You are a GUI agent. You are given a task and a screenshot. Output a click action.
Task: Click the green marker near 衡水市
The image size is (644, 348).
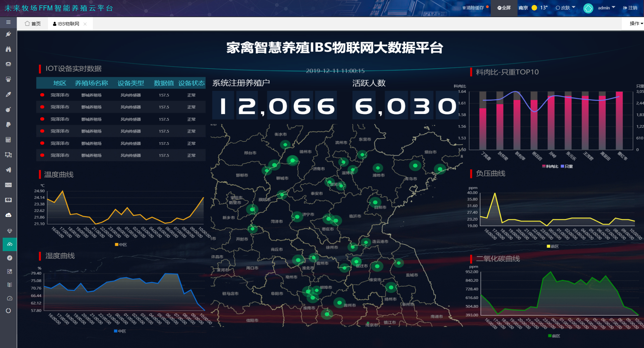pyautogui.click(x=285, y=144)
